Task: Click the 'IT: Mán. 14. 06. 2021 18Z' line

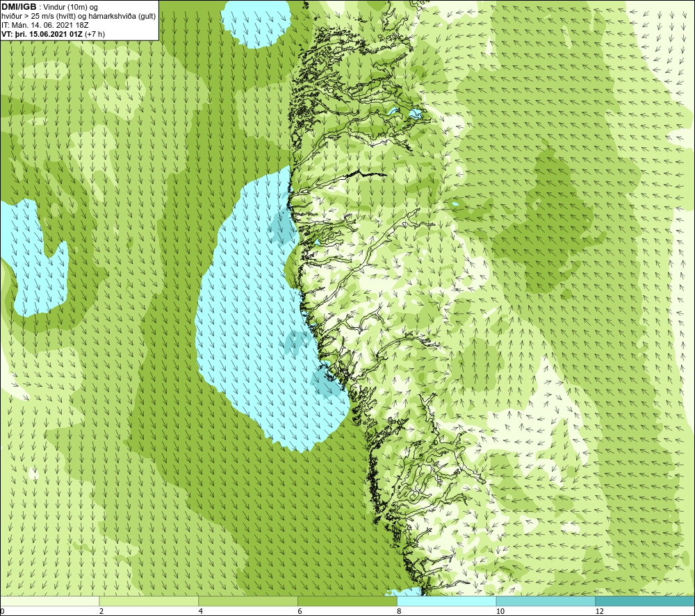Action: [x=44, y=25]
